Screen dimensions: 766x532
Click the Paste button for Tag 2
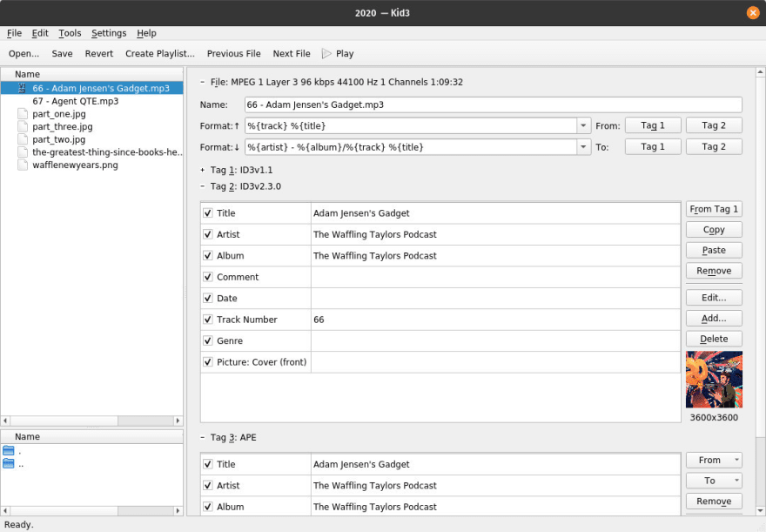(714, 250)
